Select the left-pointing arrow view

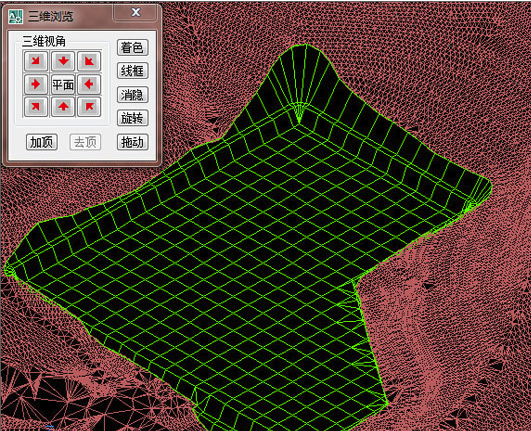pyautogui.click(x=89, y=84)
